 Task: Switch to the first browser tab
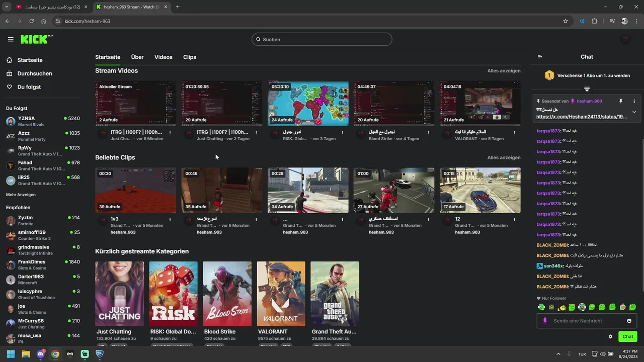click(52, 7)
